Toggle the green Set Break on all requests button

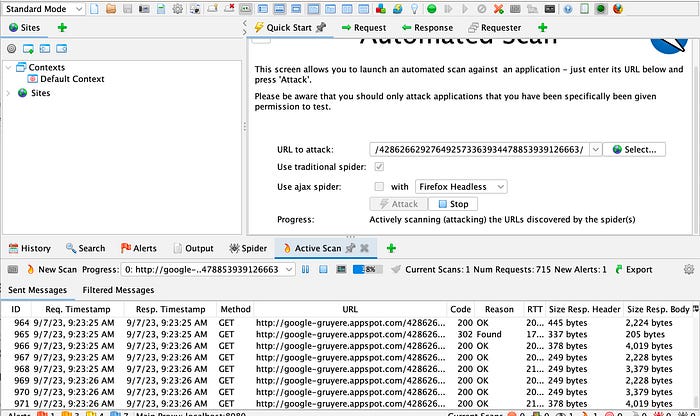coord(431,8)
